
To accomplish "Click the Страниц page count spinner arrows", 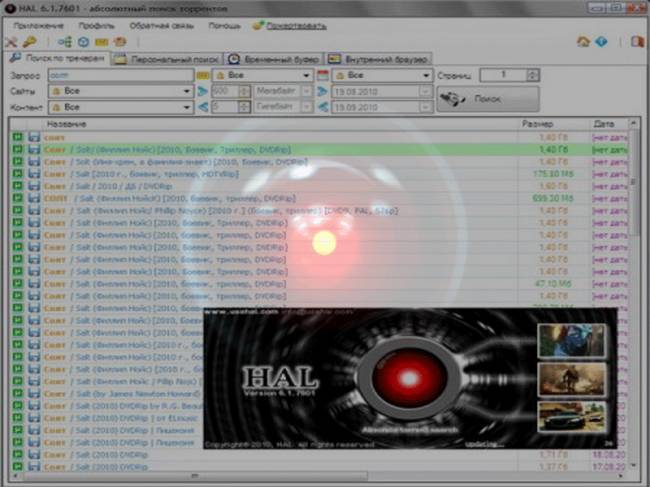I will point(533,75).
